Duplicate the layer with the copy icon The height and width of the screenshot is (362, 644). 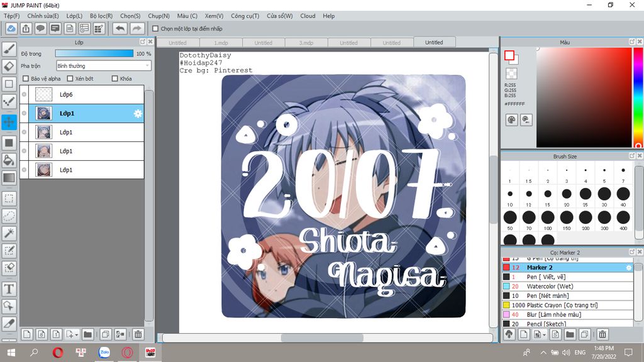point(106,334)
